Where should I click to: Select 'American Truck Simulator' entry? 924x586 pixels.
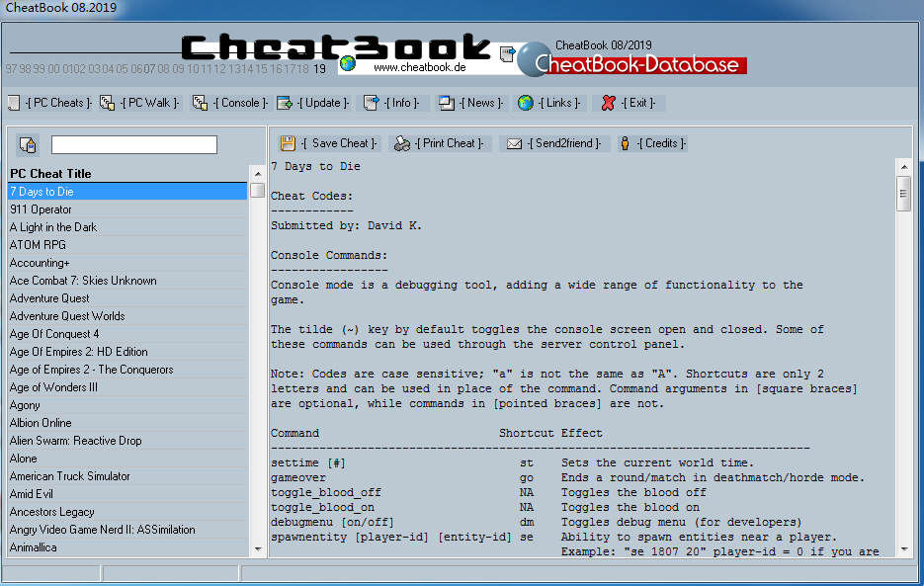point(127,476)
